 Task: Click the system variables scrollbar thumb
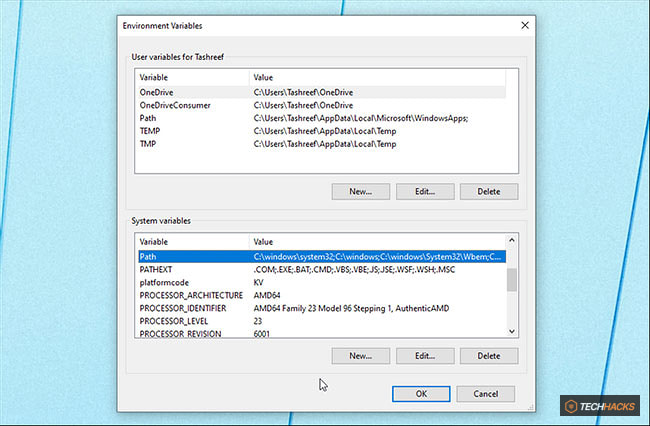[512, 280]
